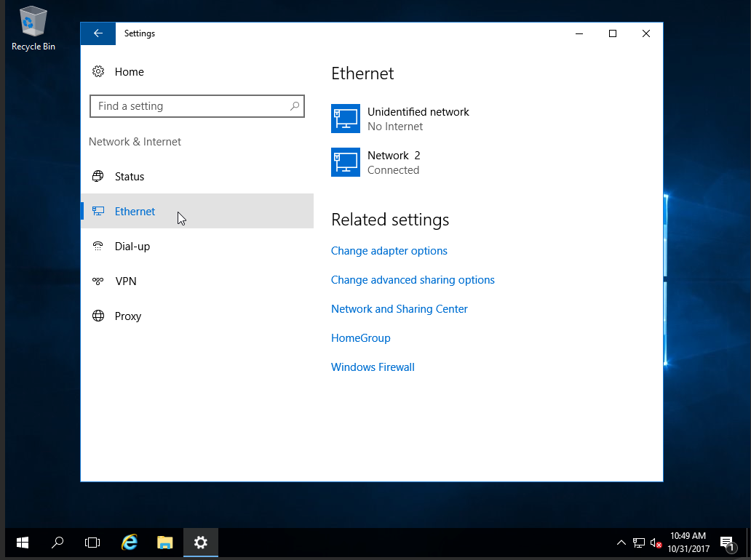Focus the Find a setting field
751x560 pixels.
coord(197,106)
